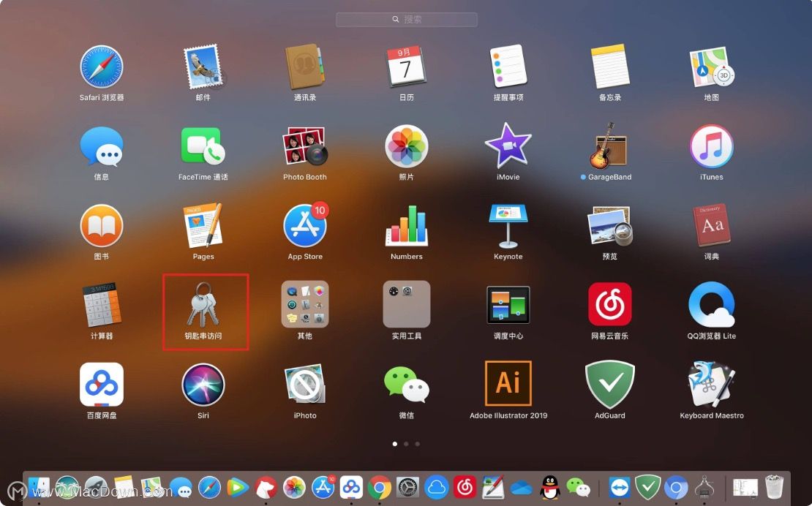Viewport: 812px width, 506px height.
Task: Launch iPhoto
Action: [x=305, y=385]
